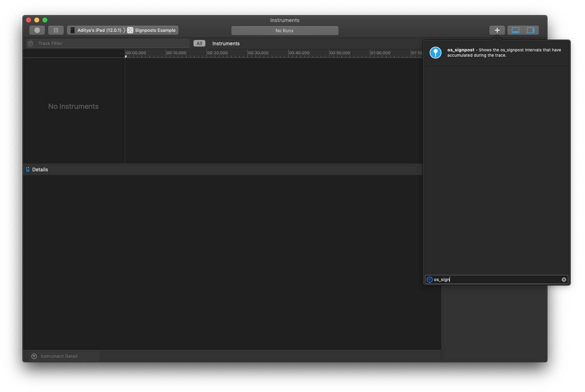This screenshot has width=585, height=392.
Task: Switch to the Instruments view
Action: [226, 43]
